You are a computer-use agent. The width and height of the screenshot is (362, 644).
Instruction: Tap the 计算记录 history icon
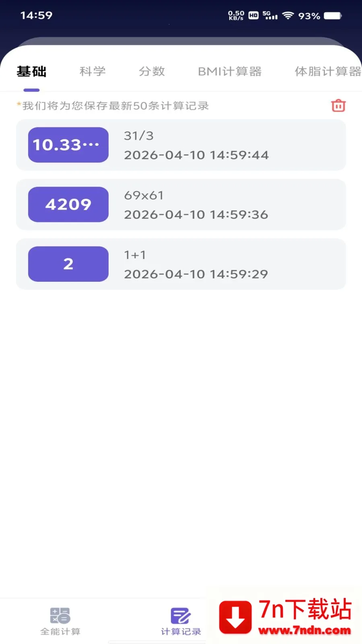181,616
